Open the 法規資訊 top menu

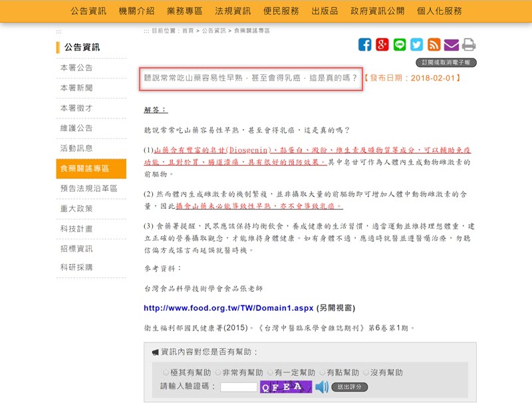coord(233,11)
